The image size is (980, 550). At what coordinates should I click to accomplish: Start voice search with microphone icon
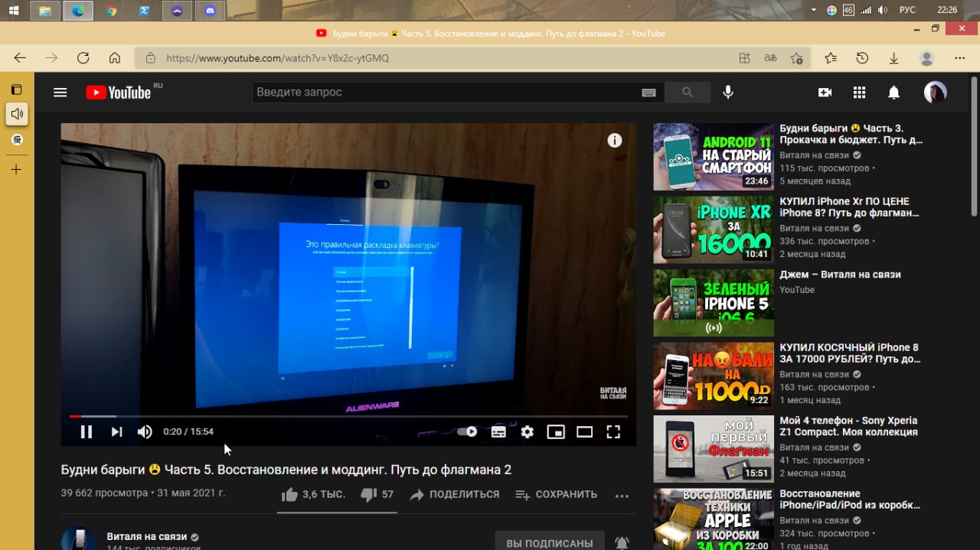pyautogui.click(x=728, y=93)
